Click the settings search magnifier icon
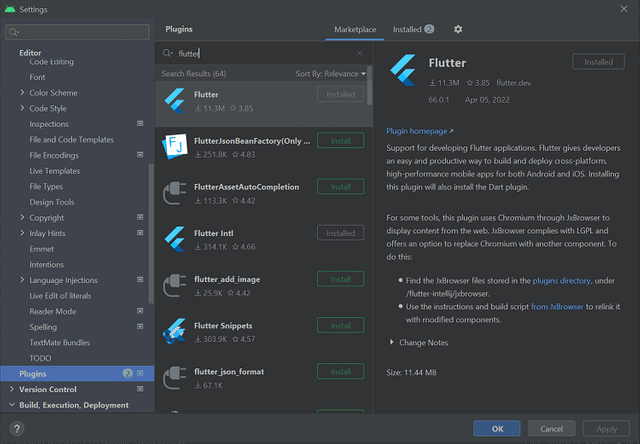Image resolution: width=640 pixels, height=444 pixels. point(14,32)
